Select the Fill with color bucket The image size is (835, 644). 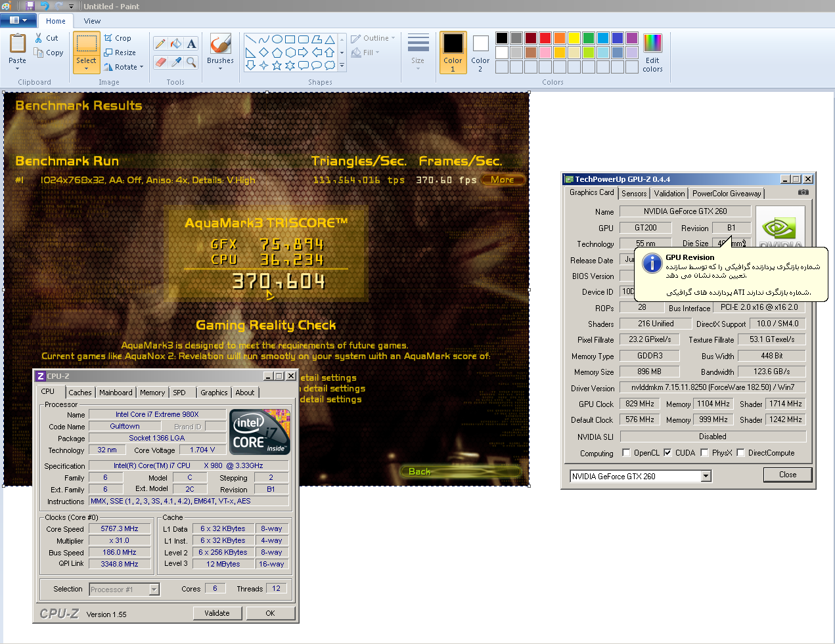tap(176, 44)
